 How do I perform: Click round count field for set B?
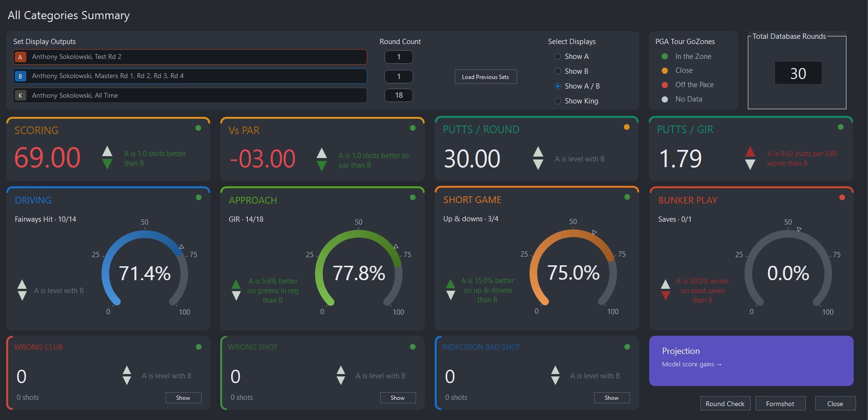[399, 76]
